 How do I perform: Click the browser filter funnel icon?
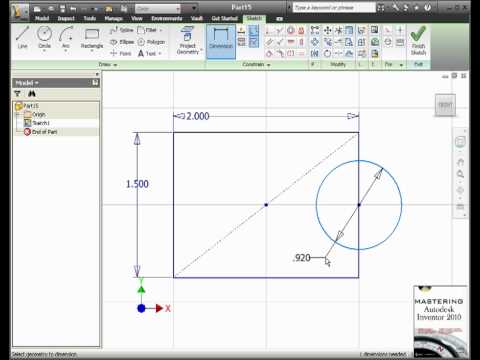point(18,94)
